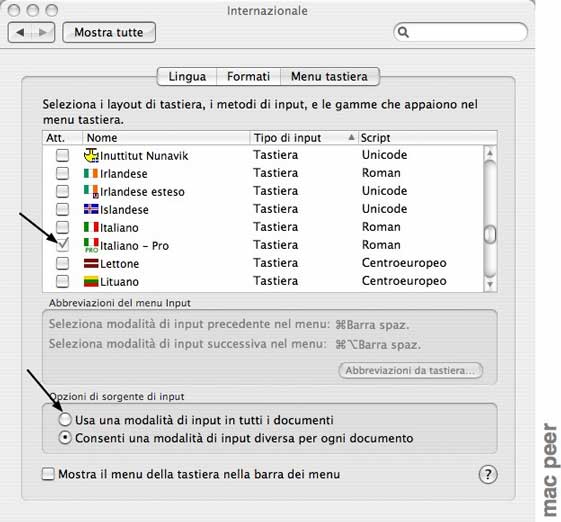This screenshot has height=522, width=561.
Task: Click scroll up arrow in keyboard list
Action: (490, 153)
